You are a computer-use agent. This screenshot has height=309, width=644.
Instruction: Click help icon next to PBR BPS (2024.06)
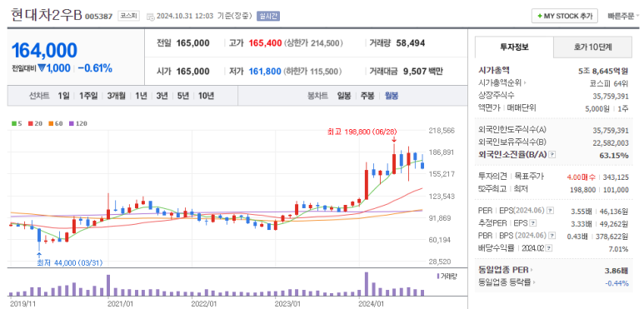(x=552, y=236)
